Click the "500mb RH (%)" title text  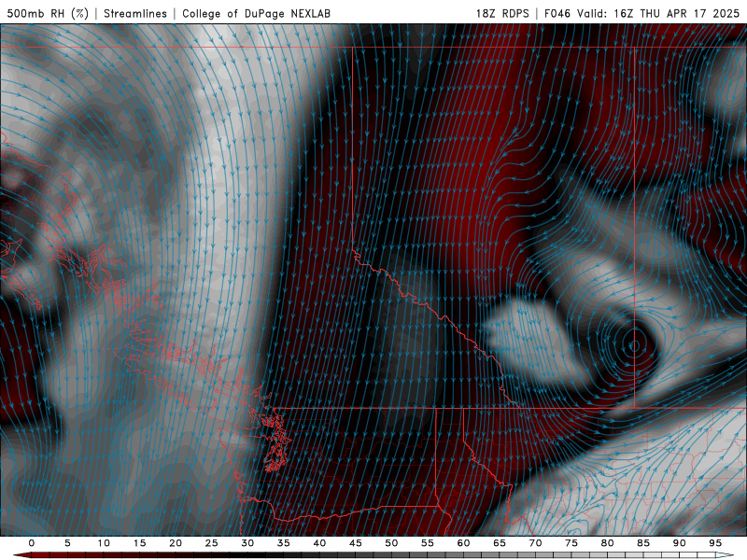click(48, 13)
